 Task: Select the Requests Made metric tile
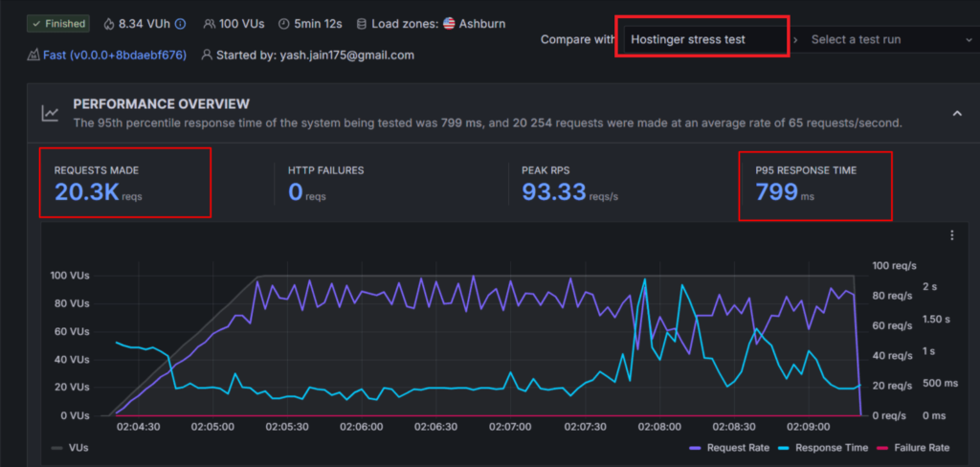point(124,183)
